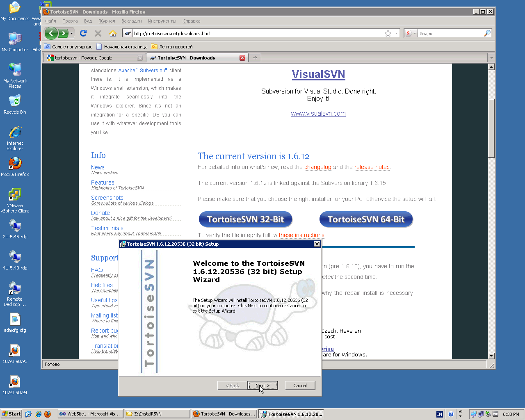The image size is (525, 420).
Task: Open the Donate sidebar link
Action: 100,213
